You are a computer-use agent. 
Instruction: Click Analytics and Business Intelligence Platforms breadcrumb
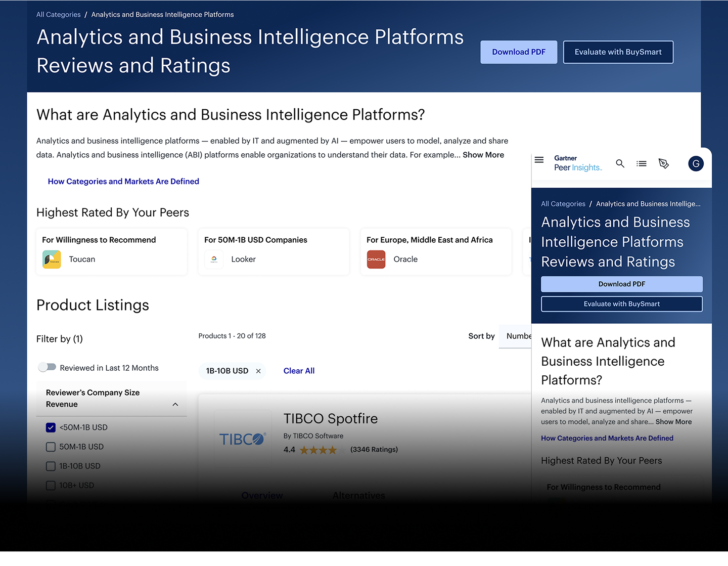coord(163,15)
